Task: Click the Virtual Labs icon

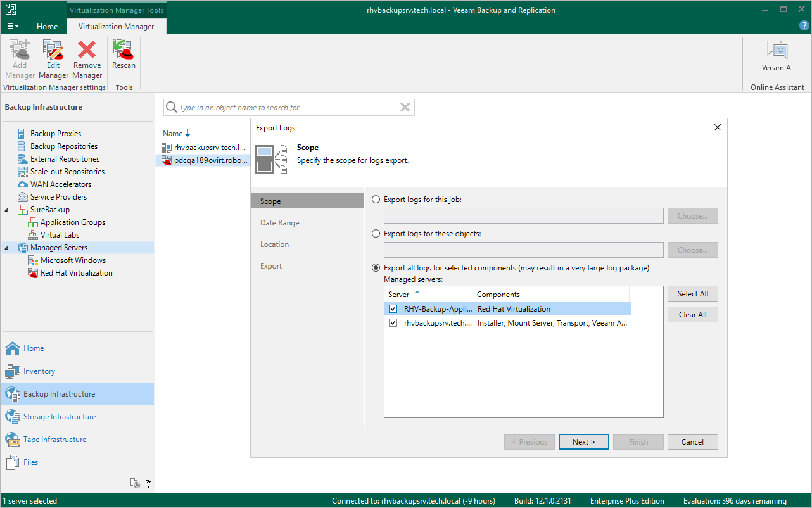Action: pos(34,235)
